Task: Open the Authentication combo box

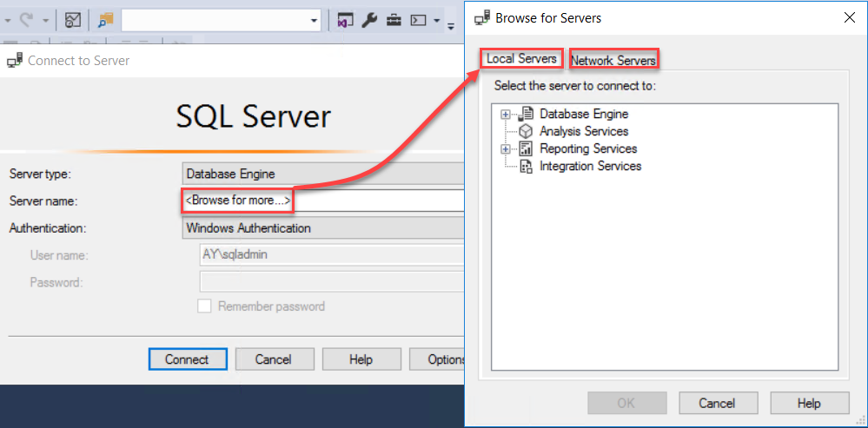Action: point(322,227)
